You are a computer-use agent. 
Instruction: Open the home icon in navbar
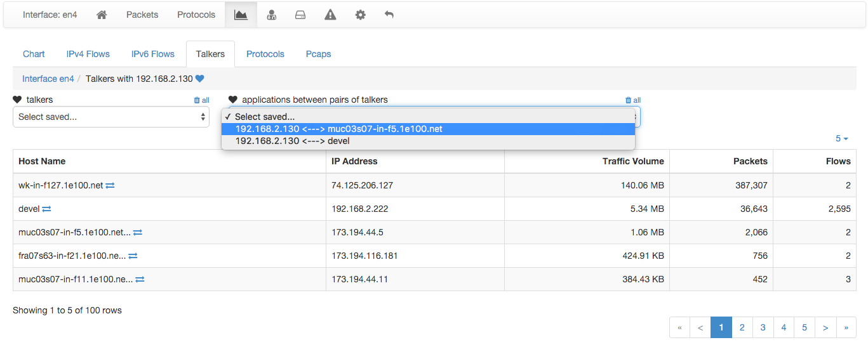[x=102, y=15]
